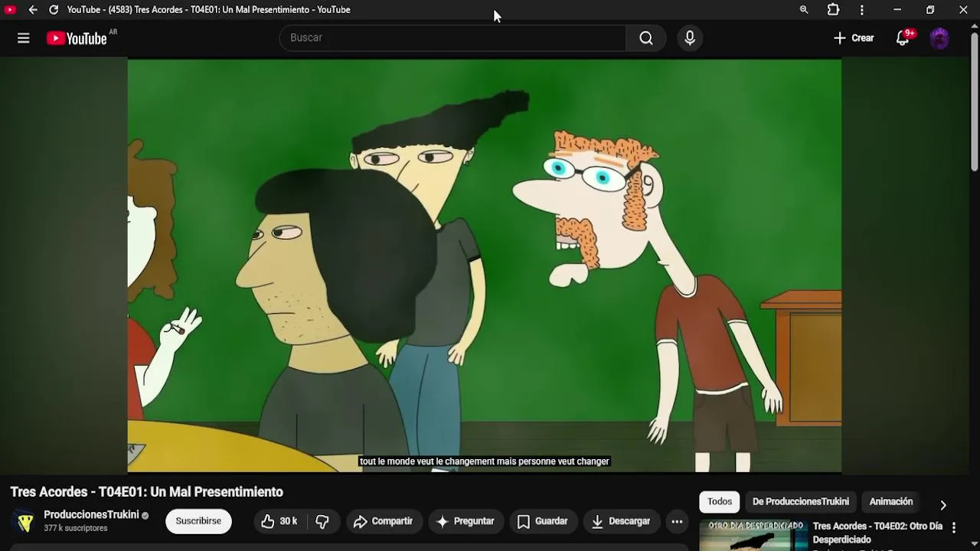Image resolution: width=980 pixels, height=551 pixels.
Task: Focus the Buscar search field
Action: coord(452,38)
